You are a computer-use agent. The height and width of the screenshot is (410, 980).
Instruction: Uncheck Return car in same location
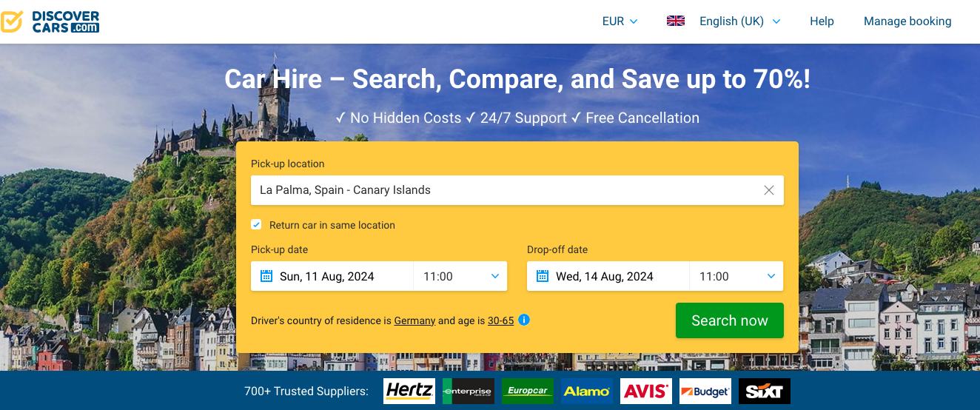pos(257,225)
